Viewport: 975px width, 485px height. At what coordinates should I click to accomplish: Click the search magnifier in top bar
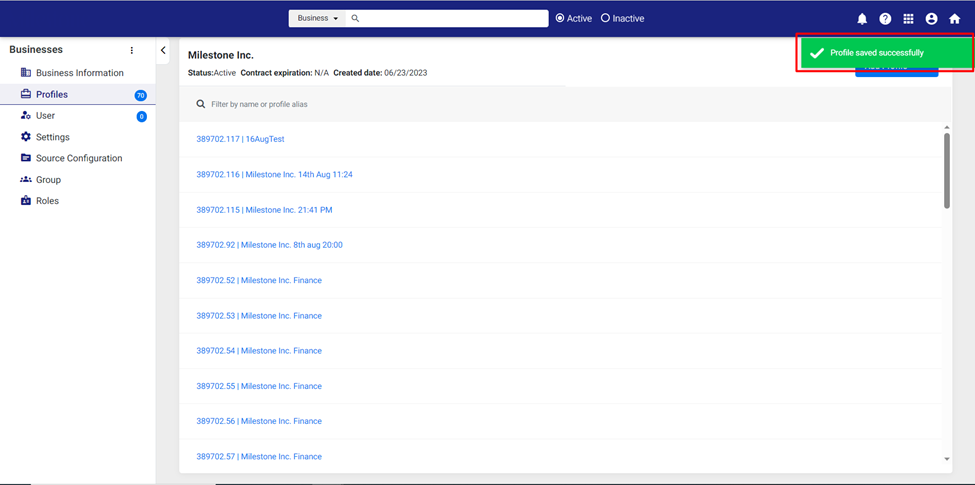(x=356, y=19)
